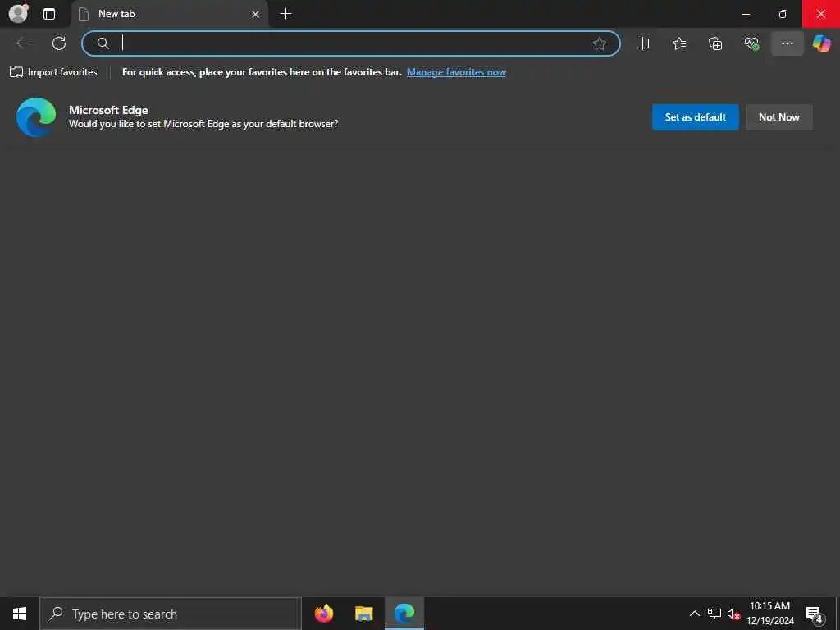Open File Explorer from taskbar

click(363, 614)
